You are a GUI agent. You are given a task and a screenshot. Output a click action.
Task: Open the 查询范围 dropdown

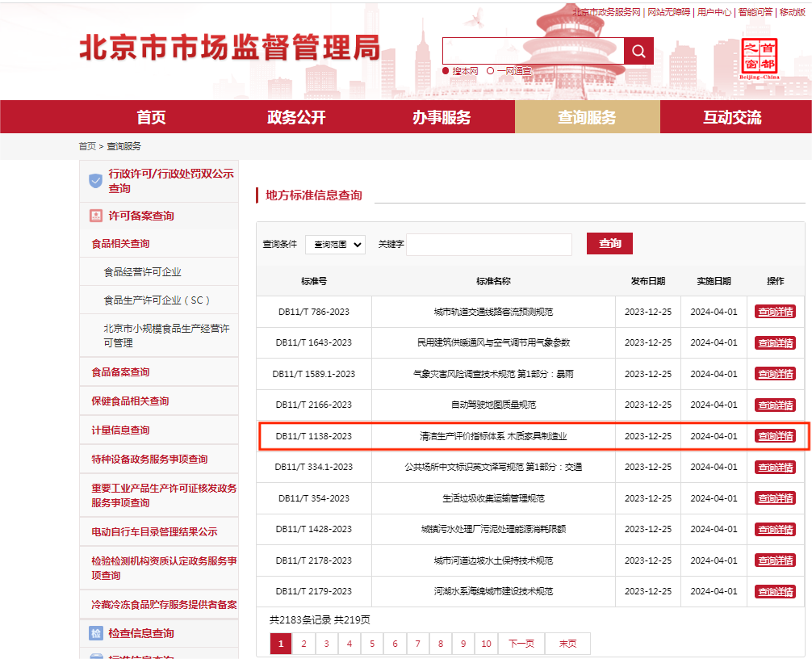tap(336, 245)
